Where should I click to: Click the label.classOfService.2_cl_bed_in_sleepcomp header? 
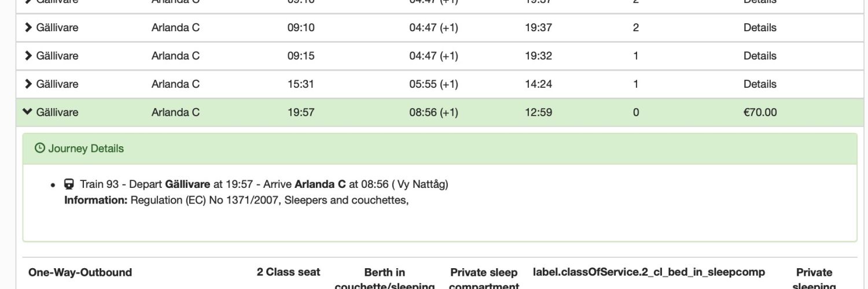[649, 272]
